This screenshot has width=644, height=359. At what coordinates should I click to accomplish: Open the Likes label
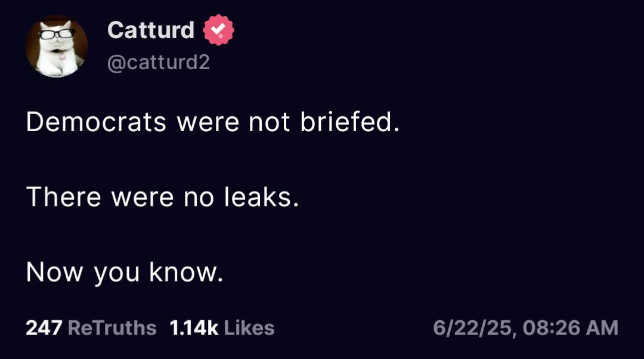(x=249, y=328)
